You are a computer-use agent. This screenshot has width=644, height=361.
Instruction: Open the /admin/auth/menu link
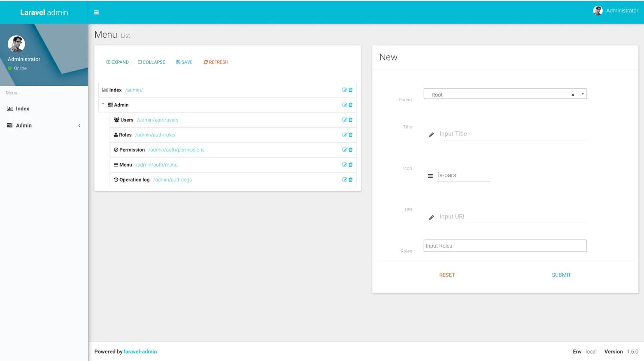157,165
